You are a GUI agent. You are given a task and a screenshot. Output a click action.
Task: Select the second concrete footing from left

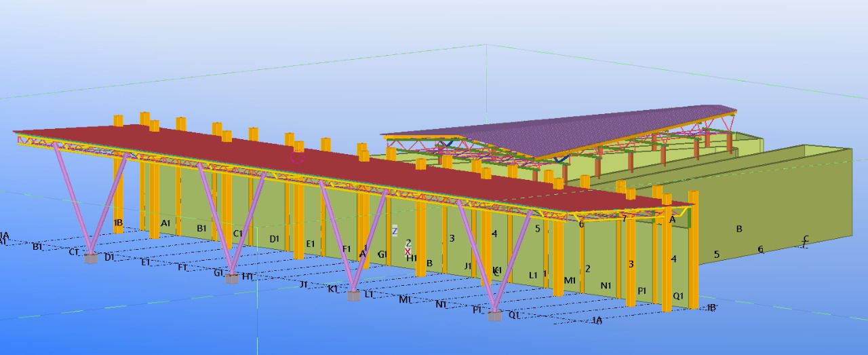point(232,278)
